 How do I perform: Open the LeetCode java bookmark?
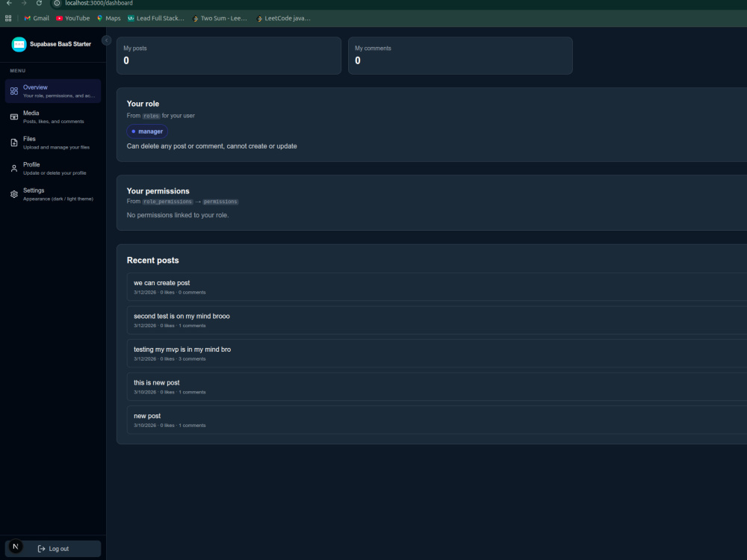283,19
